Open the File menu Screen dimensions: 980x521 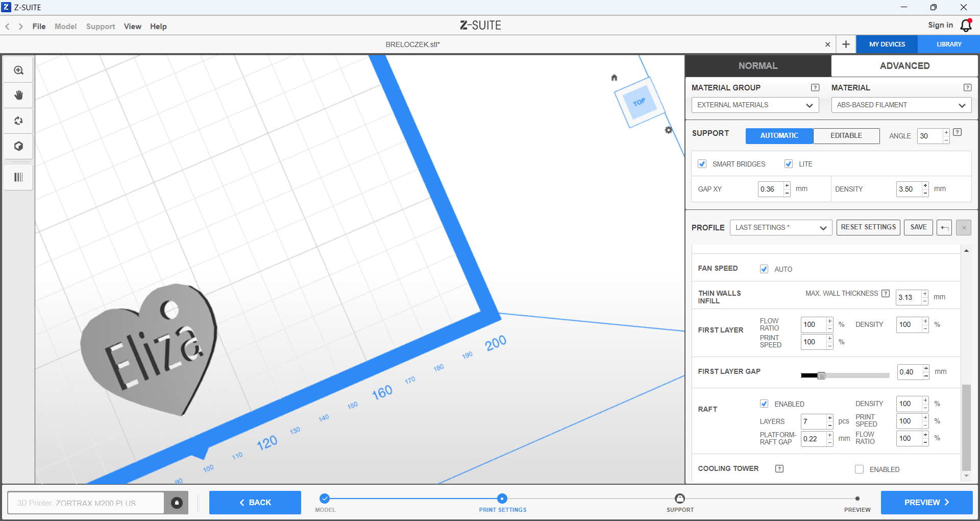click(x=39, y=27)
